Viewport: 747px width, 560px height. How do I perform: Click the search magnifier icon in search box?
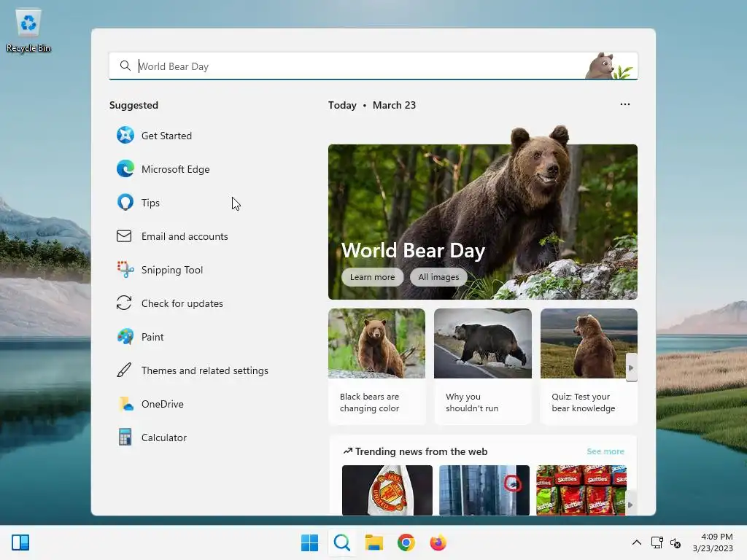pos(125,66)
